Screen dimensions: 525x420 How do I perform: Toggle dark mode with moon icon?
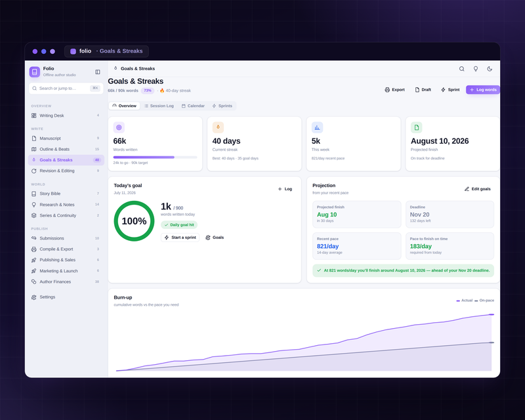(490, 69)
